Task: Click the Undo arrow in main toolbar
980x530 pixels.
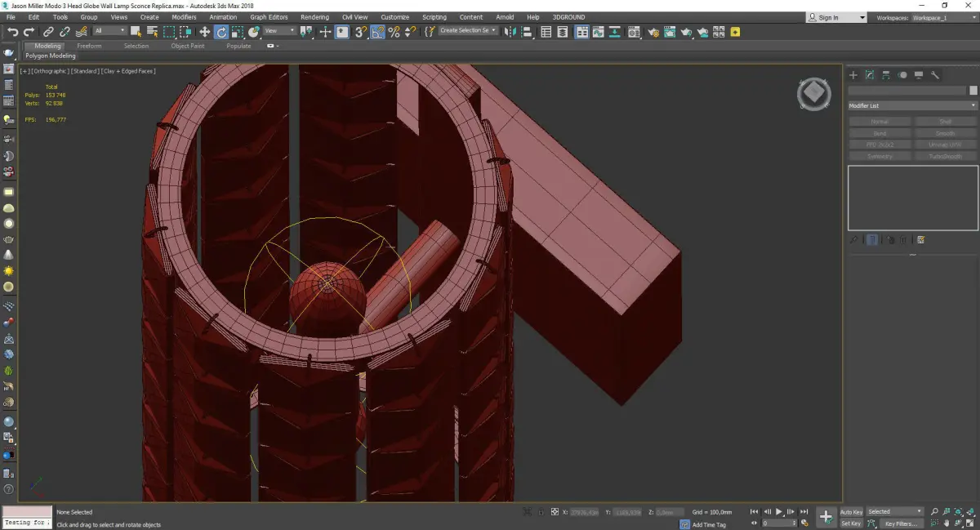Action: pos(13,32)
